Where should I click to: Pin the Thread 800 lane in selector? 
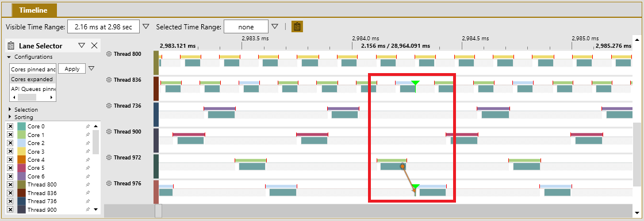point(87,185)
